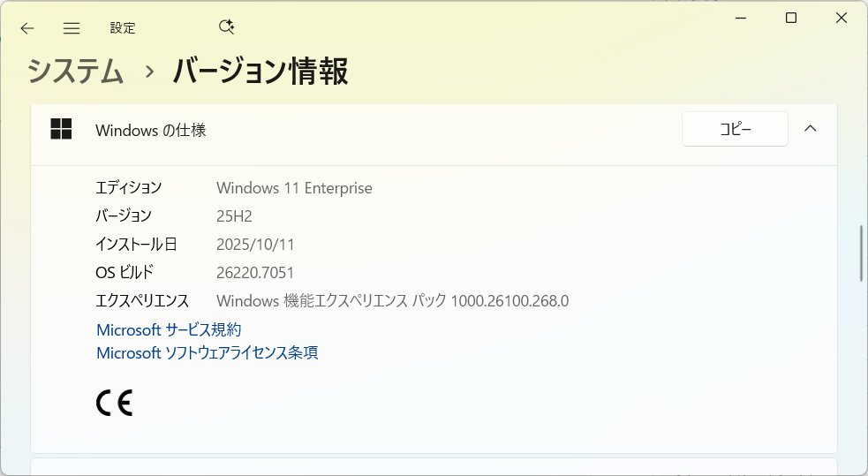The image size is (868, 476).
Task: Collapse the Windows の仕様 section
Action: click(x=810, y=128)
